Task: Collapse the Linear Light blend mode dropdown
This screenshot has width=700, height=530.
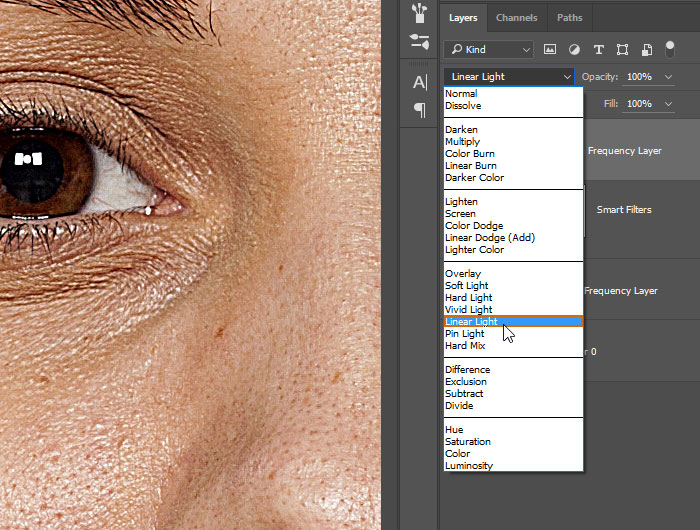Action: click(x=510, y=76)
